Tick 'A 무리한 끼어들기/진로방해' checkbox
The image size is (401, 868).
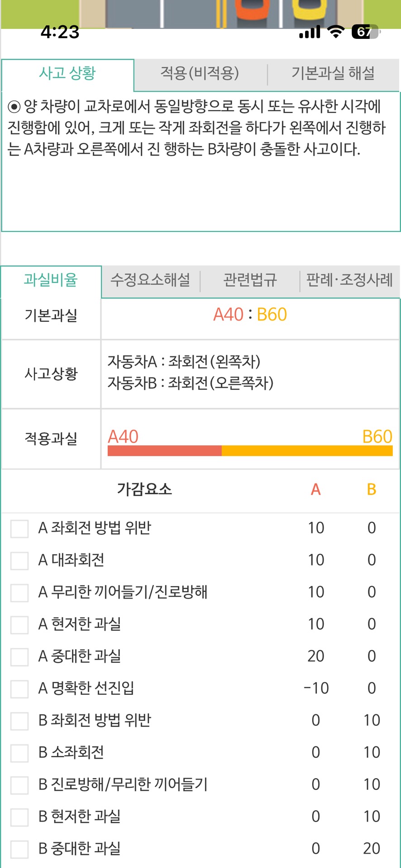19,592
